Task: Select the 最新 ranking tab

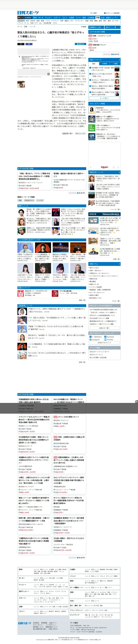Action: pyautogui.click(x=94, y=64)
